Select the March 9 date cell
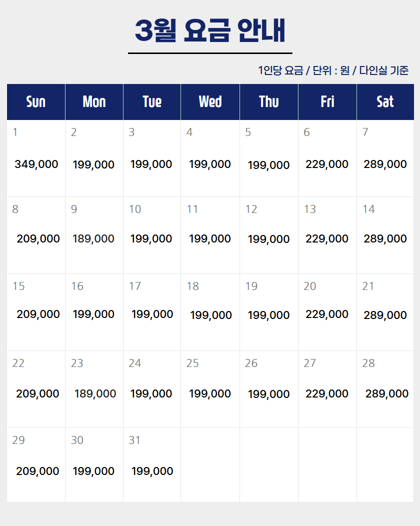 pyautogui.click(x=94, y=235)
